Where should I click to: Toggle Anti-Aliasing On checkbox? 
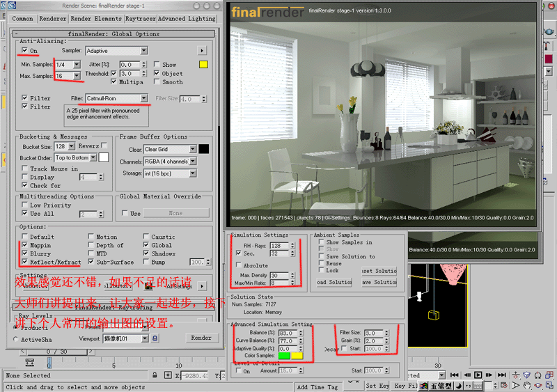click(x=24, y=50)
